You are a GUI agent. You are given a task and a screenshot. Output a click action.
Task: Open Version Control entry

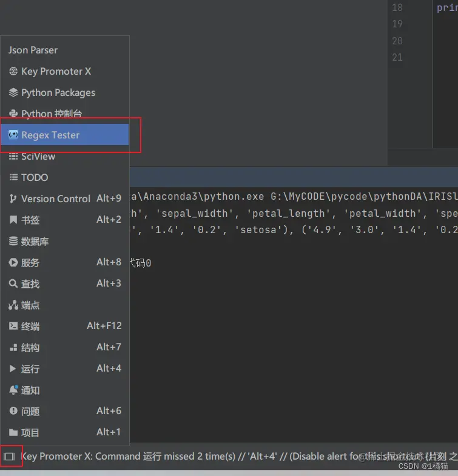click(x=64, y=199)
